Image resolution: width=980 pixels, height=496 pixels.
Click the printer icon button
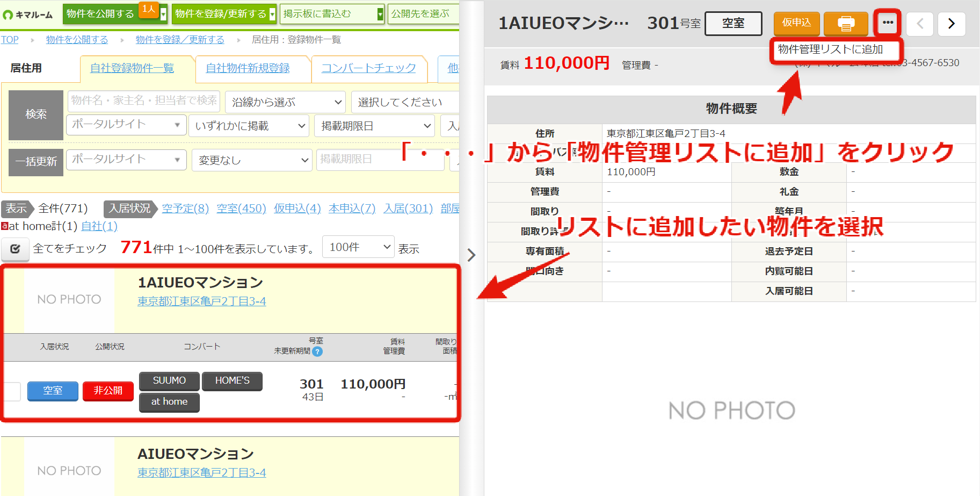click(x=846, y=24)
